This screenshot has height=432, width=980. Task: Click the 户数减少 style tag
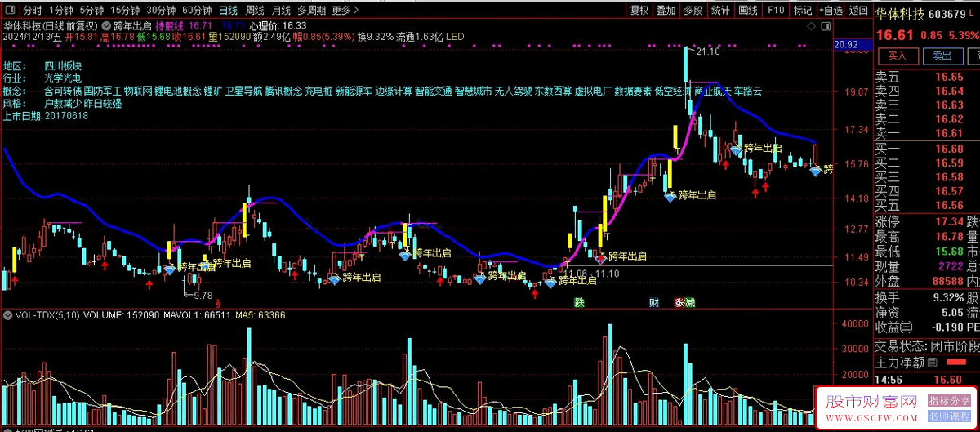point(63,104)
